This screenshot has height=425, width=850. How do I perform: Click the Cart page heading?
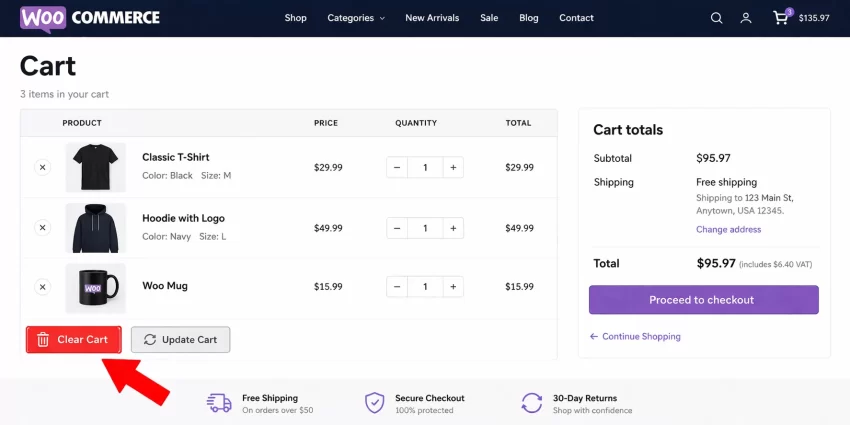[x=48, y=66]
